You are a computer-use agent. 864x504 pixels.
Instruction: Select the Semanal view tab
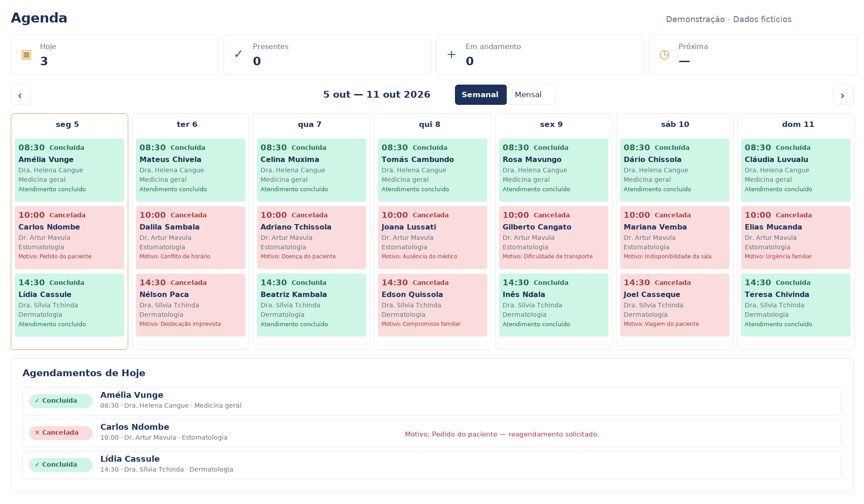481,95
